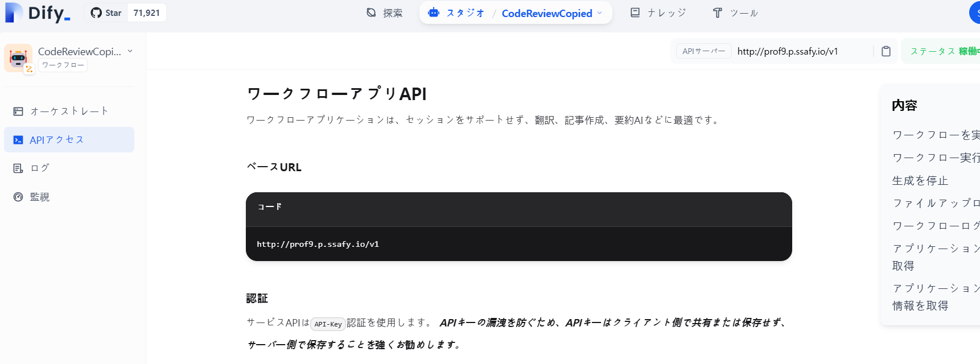Click the 探索 compass icon
Image resolution: width=980 pixels, height=364 pixels.
370,12
